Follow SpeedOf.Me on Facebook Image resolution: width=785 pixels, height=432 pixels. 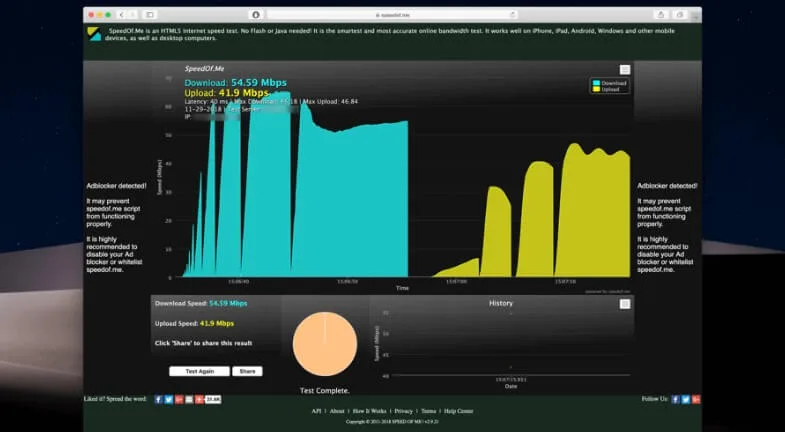675,399
